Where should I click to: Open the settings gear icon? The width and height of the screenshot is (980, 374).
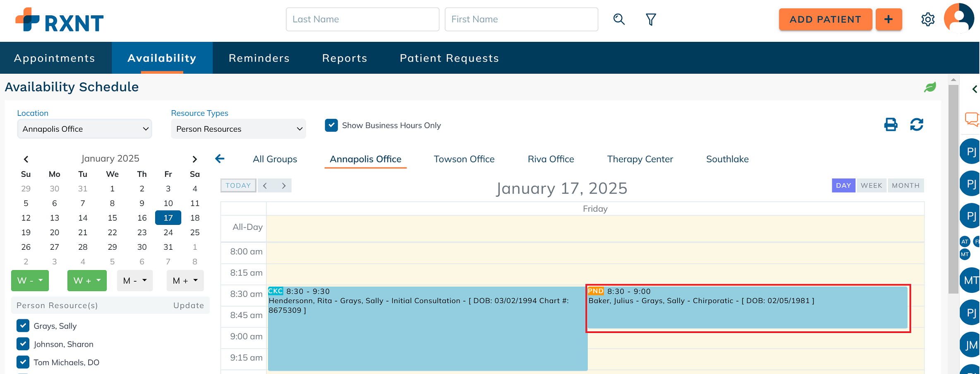pos(927,19)
